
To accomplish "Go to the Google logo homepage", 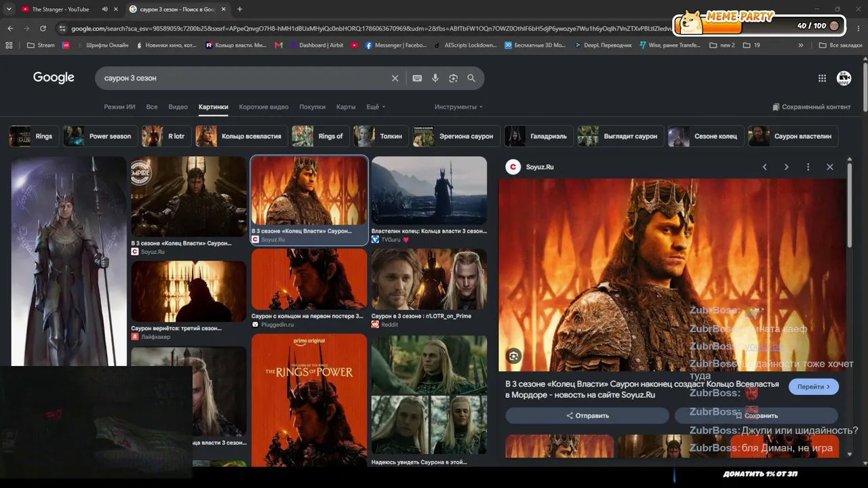I will click(54, 78).
